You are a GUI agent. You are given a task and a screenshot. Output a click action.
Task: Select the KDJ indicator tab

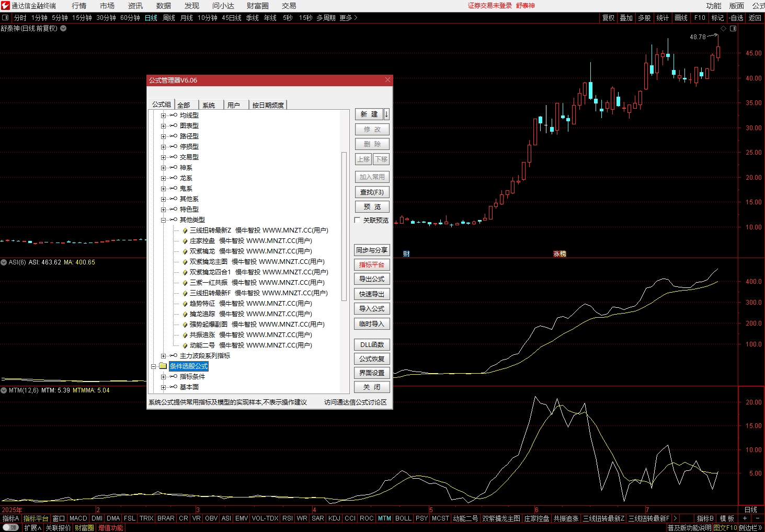[334, 518]
